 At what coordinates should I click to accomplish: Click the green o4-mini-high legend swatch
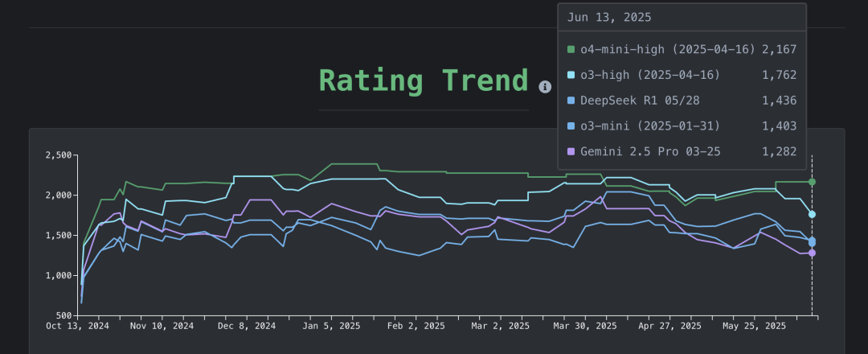pyautogui.click(x=571, y=49)
